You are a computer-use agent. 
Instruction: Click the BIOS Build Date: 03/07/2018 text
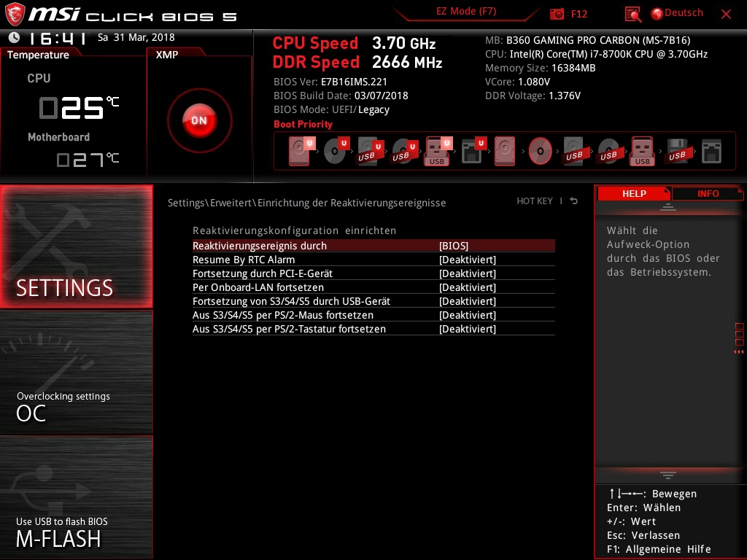(x=341, y=96)
